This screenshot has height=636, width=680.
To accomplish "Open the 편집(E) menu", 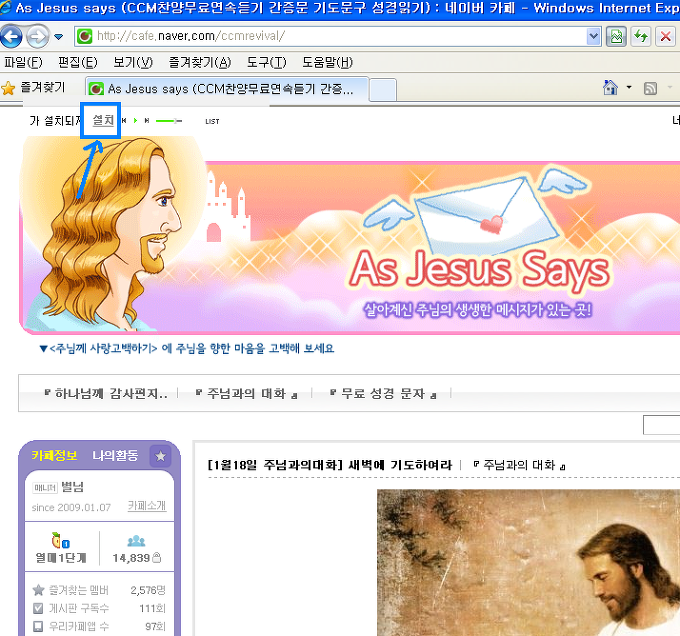I will [78, 62].
